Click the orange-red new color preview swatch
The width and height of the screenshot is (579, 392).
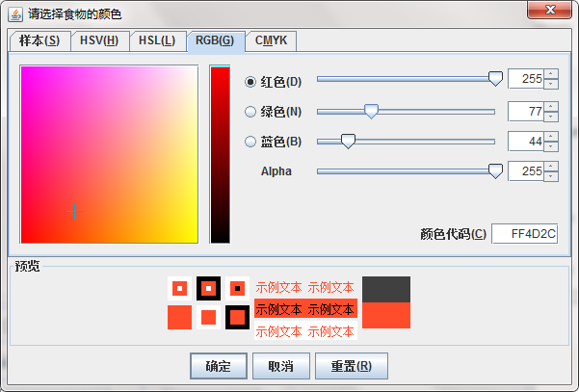click(386, 315)
